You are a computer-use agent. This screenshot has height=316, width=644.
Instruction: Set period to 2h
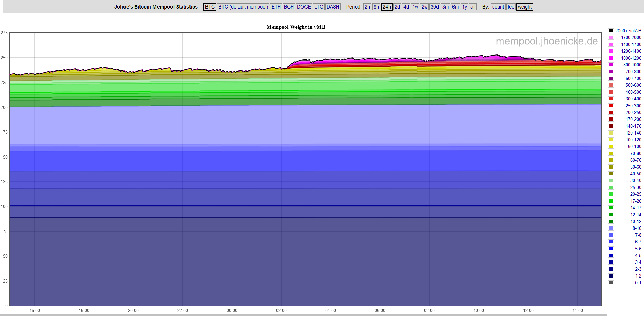[x=367, y=7]
